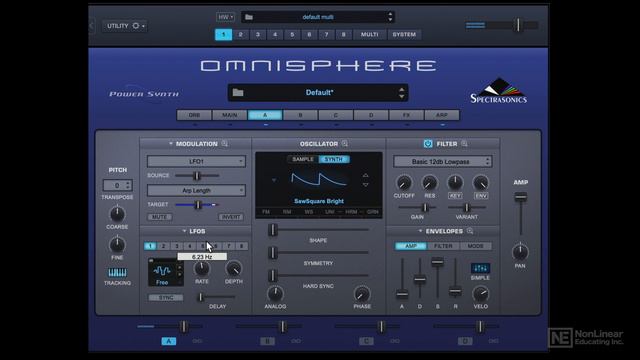Switch oscillator to Synth mode
The width and height of the screenshot is (640, 360).
pyautogui.click(x=334, y=159)
